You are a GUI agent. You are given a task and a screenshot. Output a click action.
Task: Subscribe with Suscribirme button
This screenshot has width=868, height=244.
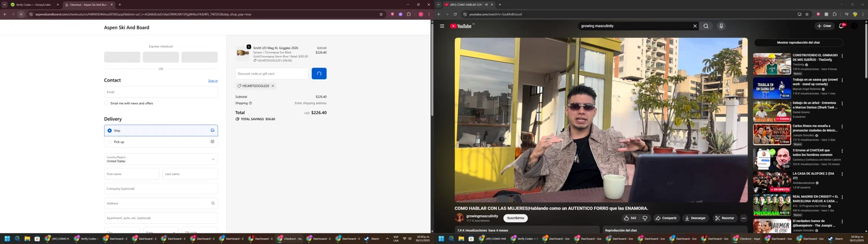click(516, 218)
